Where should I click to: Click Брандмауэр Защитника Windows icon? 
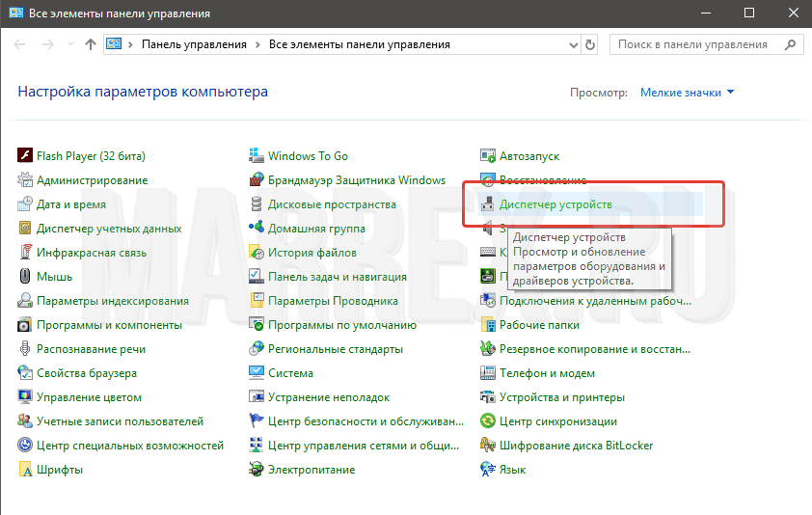click(257, 179)
